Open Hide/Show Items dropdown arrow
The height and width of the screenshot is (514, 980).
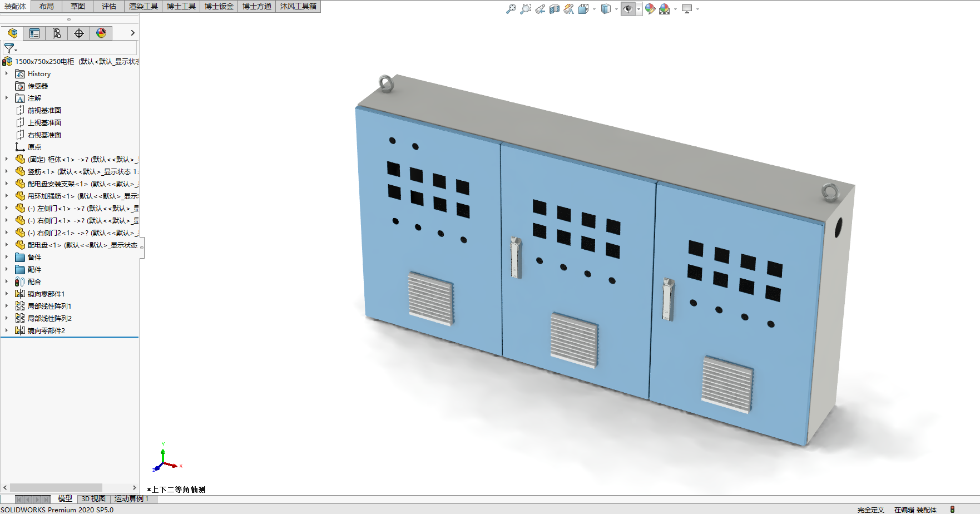coord(639,9)
